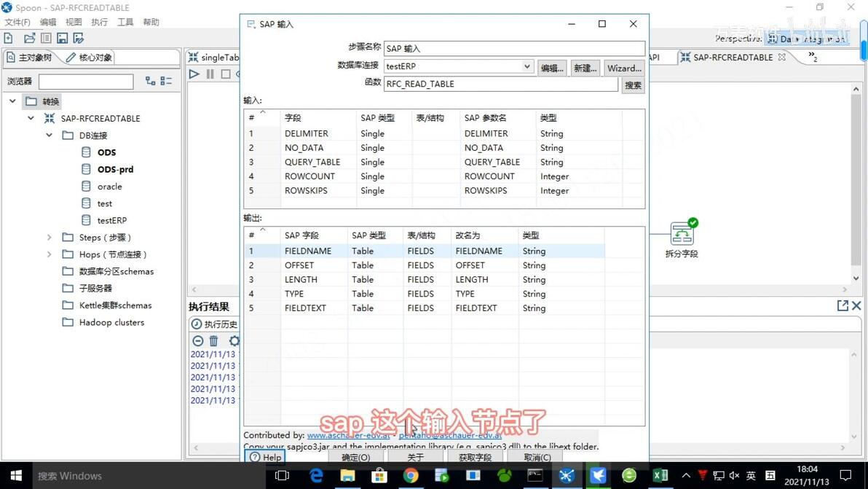Click the New file toolbar icon
The height and width of the screenshot is (489, 868).
click(x=8, y=38)
